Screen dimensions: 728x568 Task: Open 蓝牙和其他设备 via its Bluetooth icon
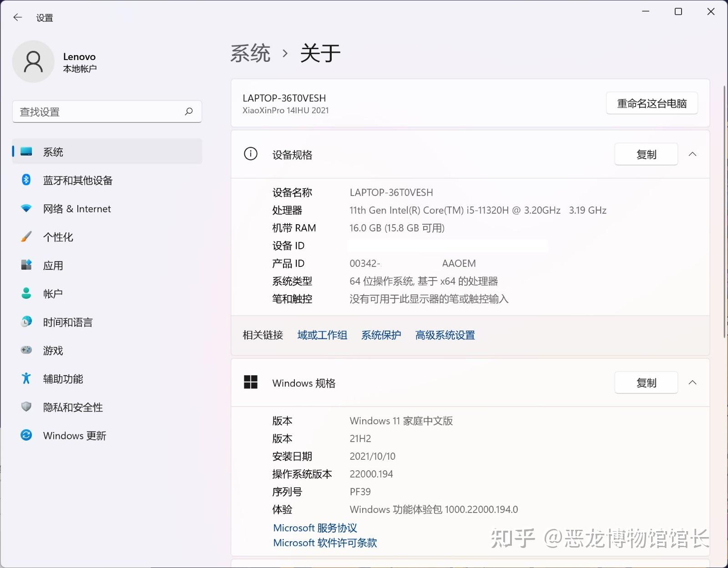point(26,180)
